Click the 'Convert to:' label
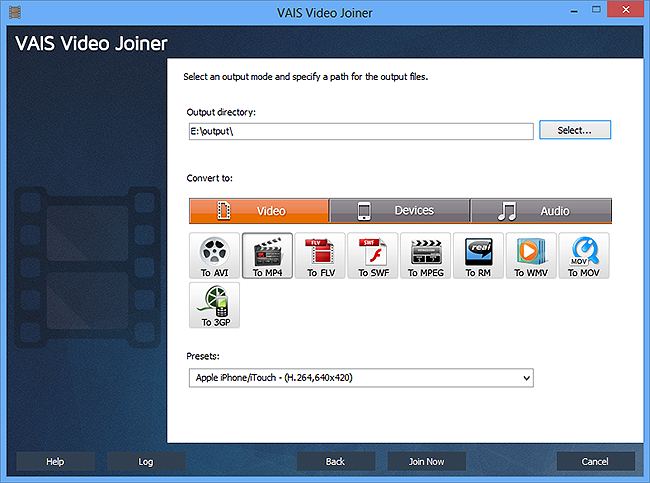 [209, 178]
